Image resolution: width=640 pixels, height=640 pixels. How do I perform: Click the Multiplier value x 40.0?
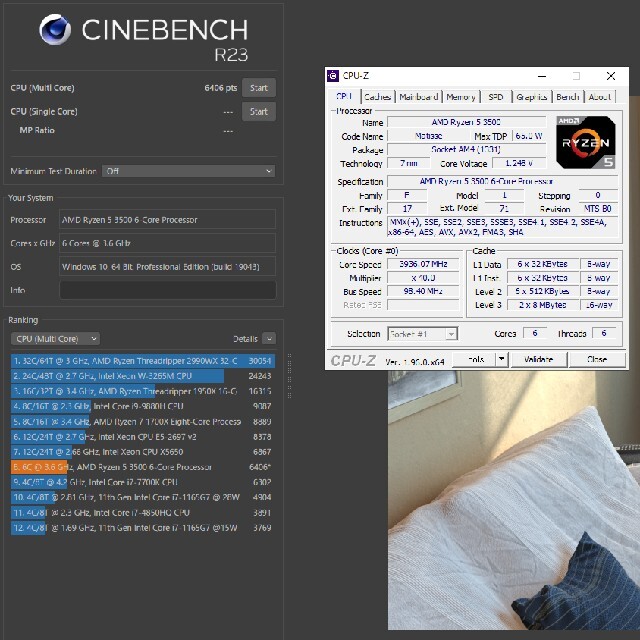coord(423,278)
